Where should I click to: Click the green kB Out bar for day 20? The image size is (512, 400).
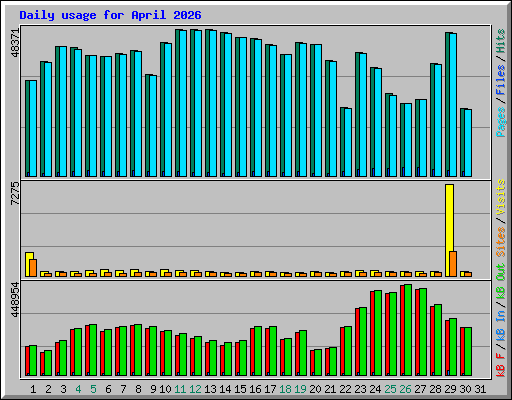click(x=318, y=362)
